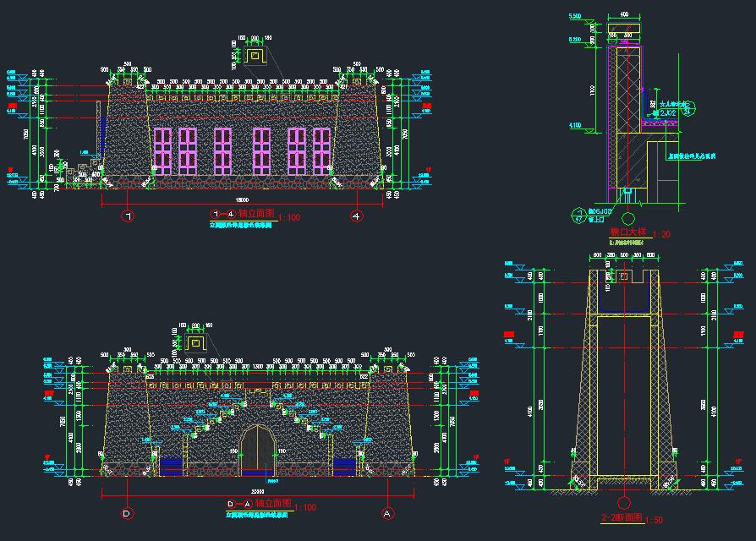Click the right blue hatch in bottom elevation

click(344, 466)
